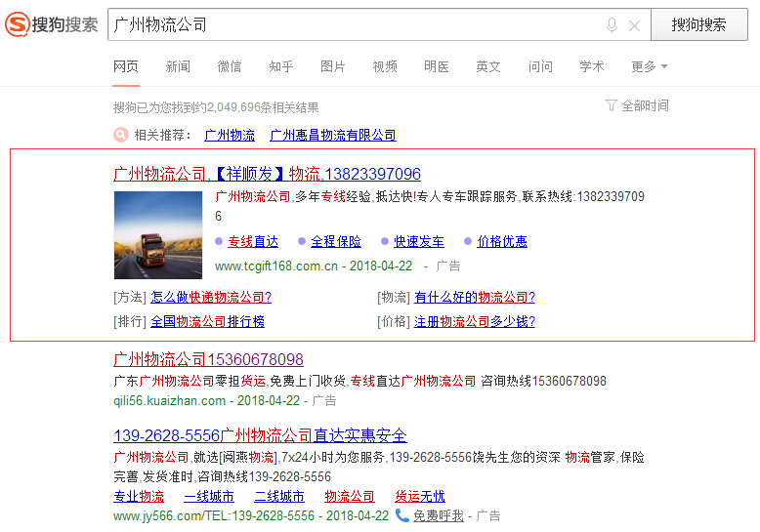Switch to the 图片 tab
This screenshot has height=532, width=760.
(x=333, y=66)
